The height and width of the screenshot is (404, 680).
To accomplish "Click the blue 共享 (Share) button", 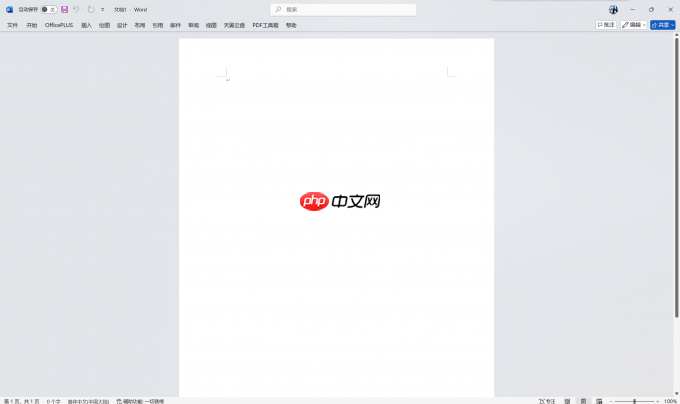I will pyautogui.click(x=663, y=25).
